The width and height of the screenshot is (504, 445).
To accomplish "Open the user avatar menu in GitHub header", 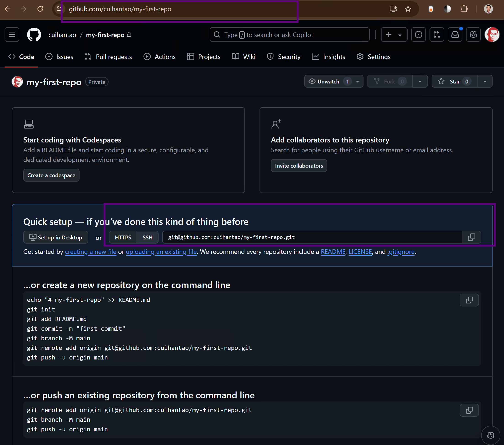I will 492,35.
